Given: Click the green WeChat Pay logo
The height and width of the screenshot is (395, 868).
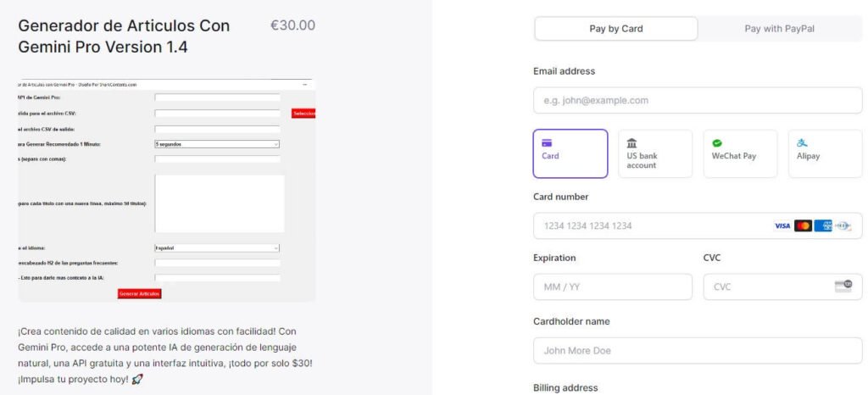Looking at the screenshot, I should [x=717, y=142].
